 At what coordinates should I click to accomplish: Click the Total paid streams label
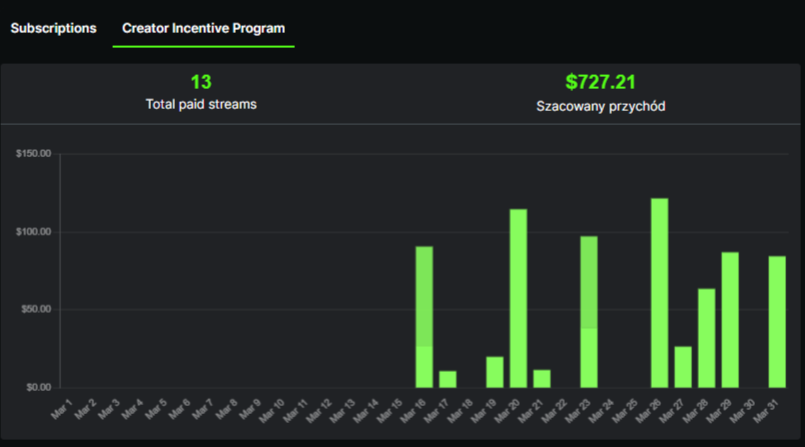coord(201,104)
